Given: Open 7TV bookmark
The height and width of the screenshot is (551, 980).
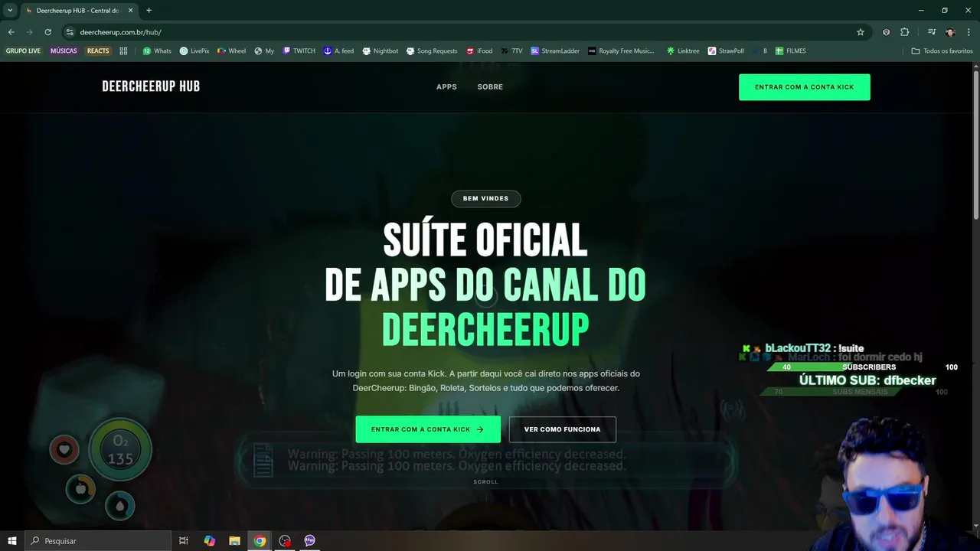Looking at the screenshot, I should click(x=512, y=51).
